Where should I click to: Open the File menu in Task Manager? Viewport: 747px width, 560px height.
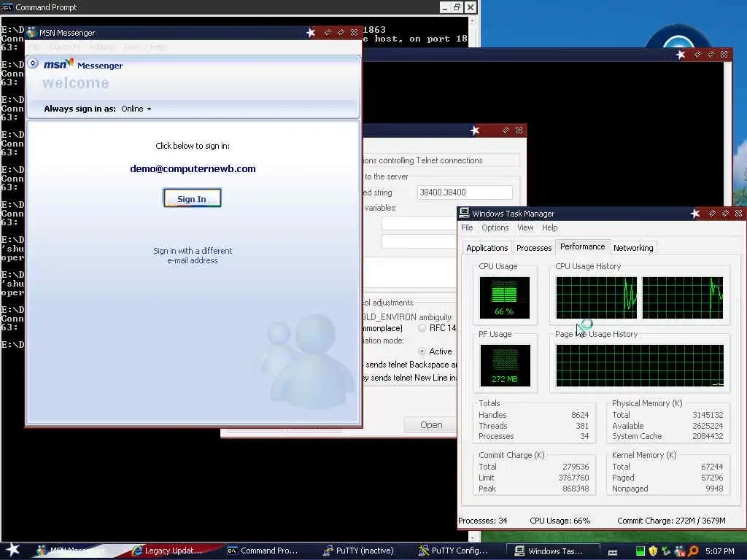(467, 227)
